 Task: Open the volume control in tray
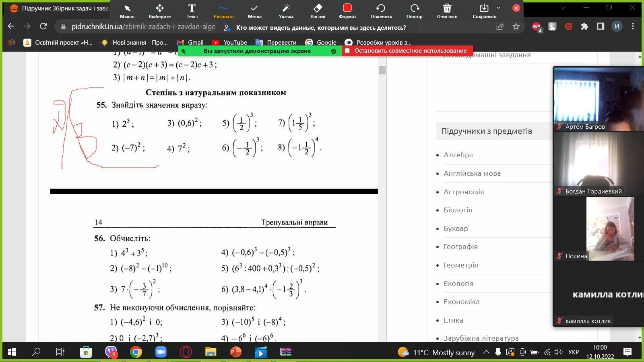pyautogui.click(x=558, y=352)
